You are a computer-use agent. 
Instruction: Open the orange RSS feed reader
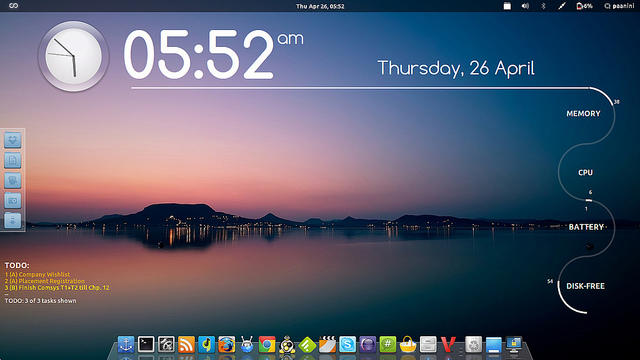point(186,344)
